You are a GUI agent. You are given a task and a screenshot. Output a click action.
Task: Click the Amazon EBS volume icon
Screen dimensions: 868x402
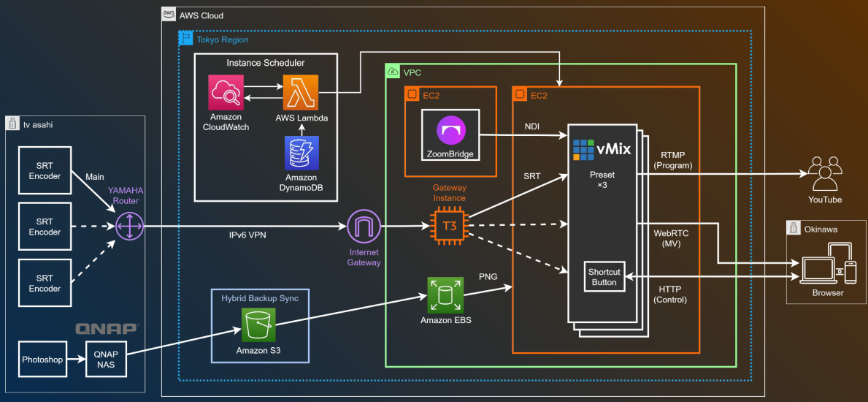(x=444, y=295)
